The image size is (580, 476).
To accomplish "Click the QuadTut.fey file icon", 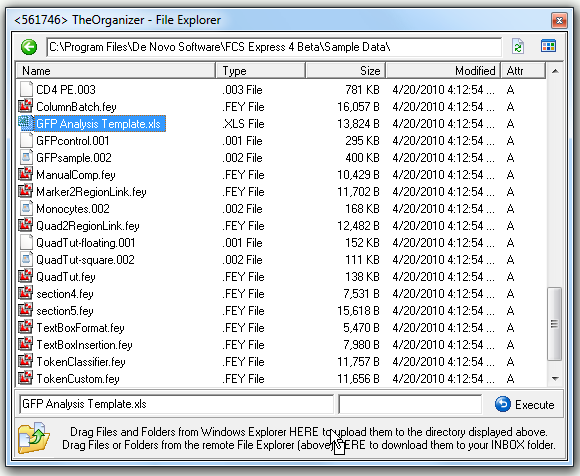I will [26, 276].
